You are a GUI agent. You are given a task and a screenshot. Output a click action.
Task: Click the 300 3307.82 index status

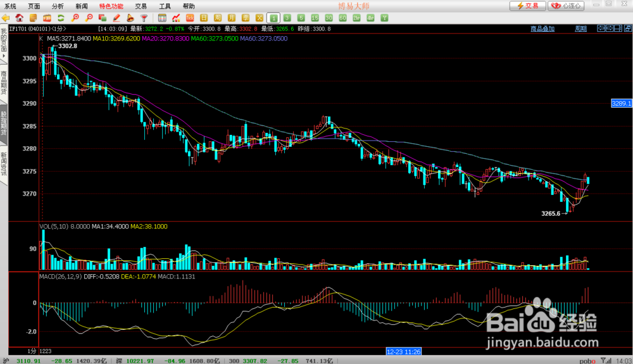click(x=248, y=361)
